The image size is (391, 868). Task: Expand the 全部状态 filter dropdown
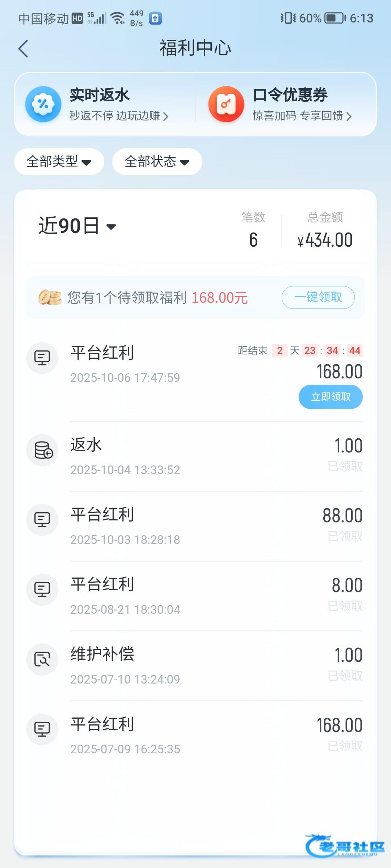157,162
